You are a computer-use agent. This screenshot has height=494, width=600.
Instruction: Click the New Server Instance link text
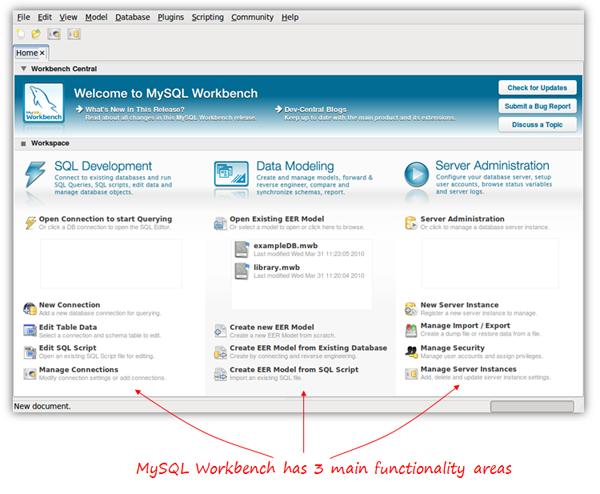tap(459, 305)
